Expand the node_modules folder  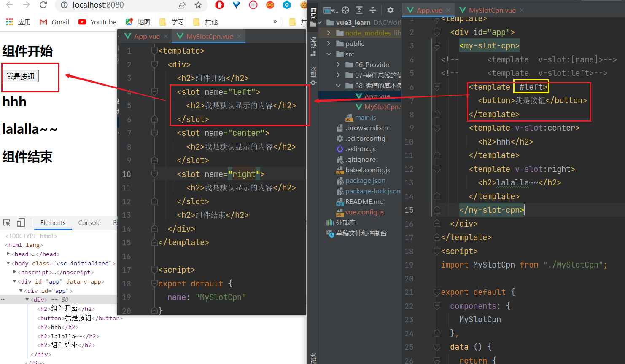pos(329,33)
